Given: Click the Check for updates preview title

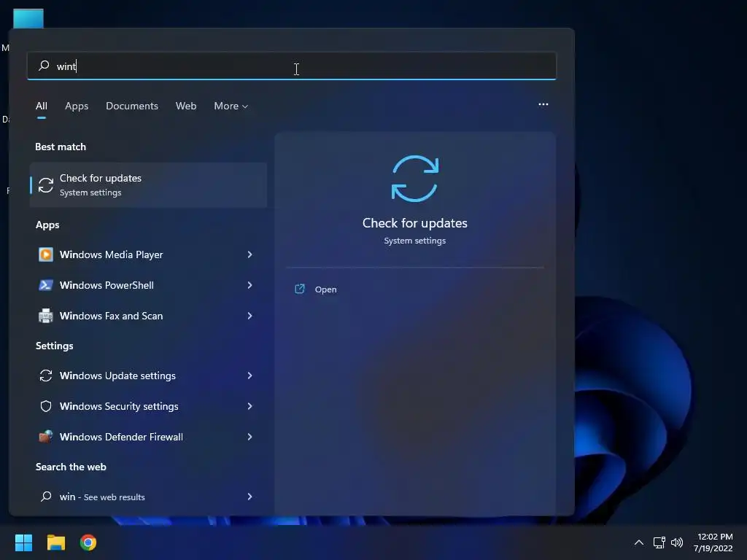Looking at the screenshot, I should (x=414, y=223).
